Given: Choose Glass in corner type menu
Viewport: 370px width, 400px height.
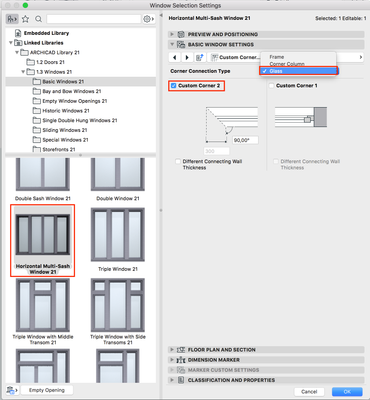Looking at the screenshot, I should 298,71.
